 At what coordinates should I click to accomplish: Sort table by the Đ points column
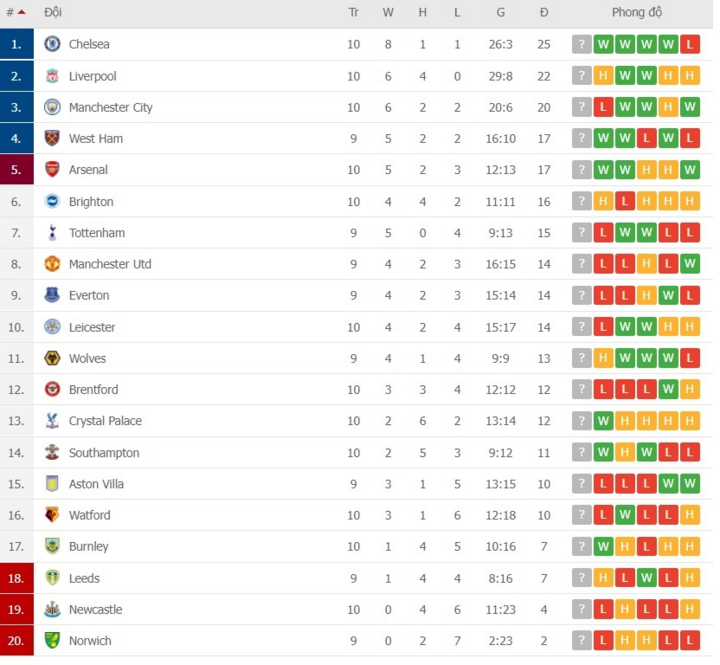pyautogui.click(x=544, y=13)
